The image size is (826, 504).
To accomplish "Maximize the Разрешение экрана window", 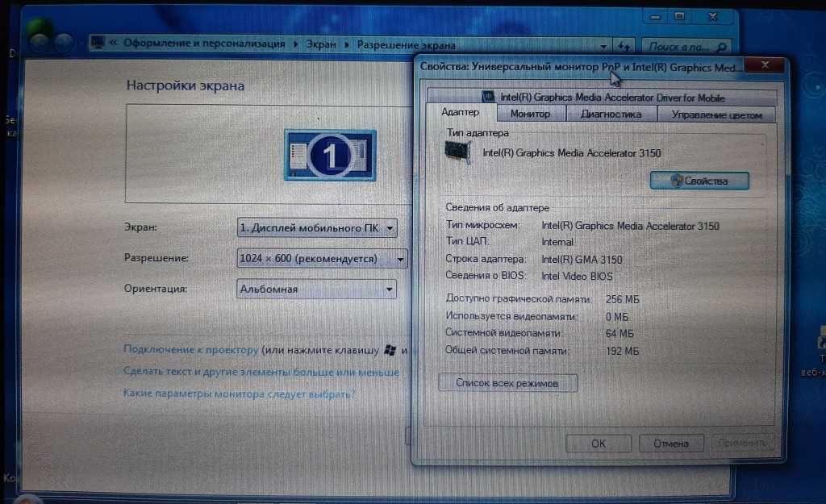I will [x=679, y=16].
